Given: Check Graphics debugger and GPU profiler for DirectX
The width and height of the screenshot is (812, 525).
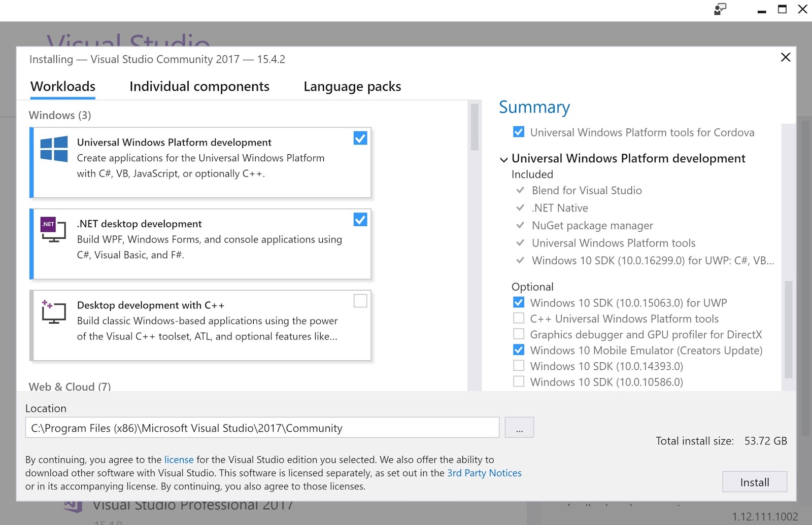Looking at the screenshot, I should coord(518,334).
